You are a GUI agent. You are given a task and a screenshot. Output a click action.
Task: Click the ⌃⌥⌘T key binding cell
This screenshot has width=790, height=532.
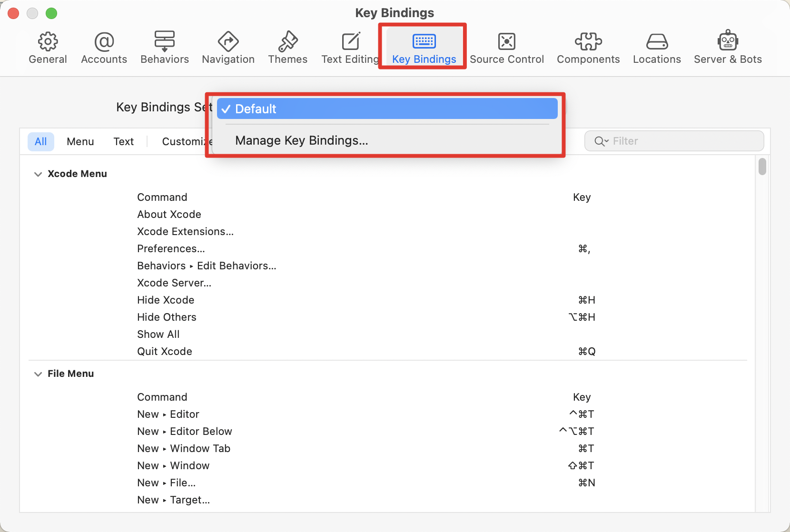577,431
